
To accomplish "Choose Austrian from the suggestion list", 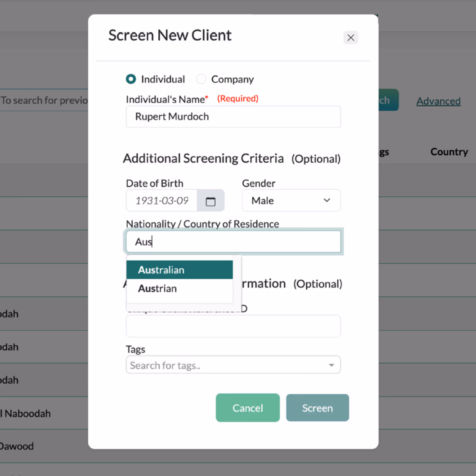I will coord(180,288).
